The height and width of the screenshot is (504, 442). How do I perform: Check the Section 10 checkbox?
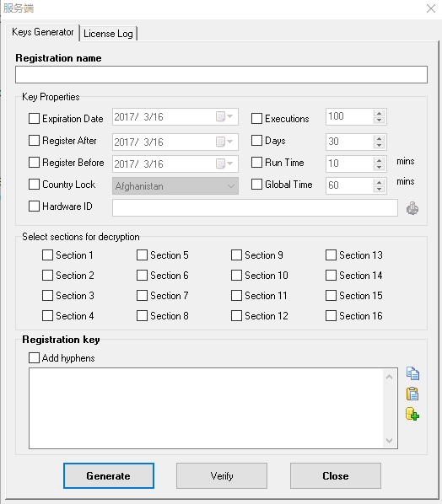(236, 275)
